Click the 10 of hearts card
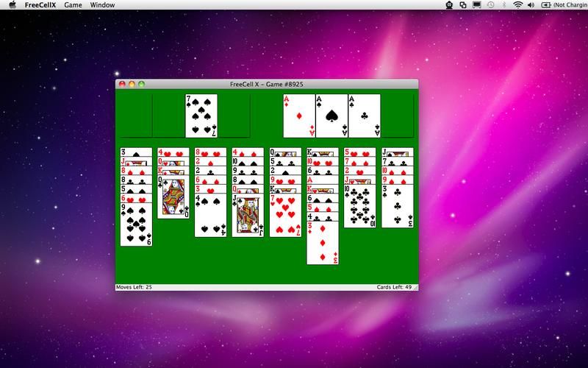588x368 pixels. click(323, 161)
